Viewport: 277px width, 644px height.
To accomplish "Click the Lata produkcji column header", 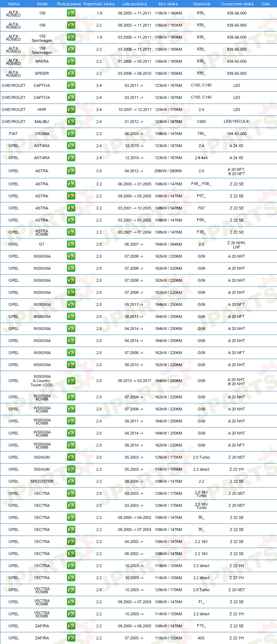I will point(135,4).
